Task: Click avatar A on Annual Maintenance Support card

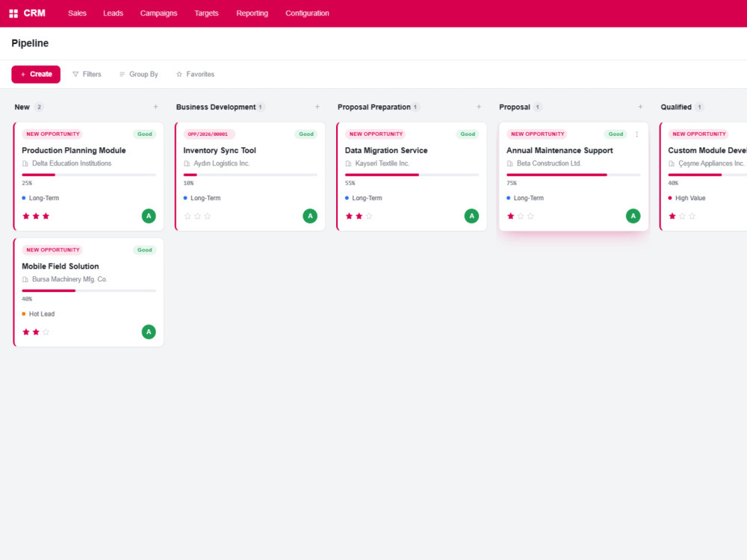Action: (x=633, y=217)
